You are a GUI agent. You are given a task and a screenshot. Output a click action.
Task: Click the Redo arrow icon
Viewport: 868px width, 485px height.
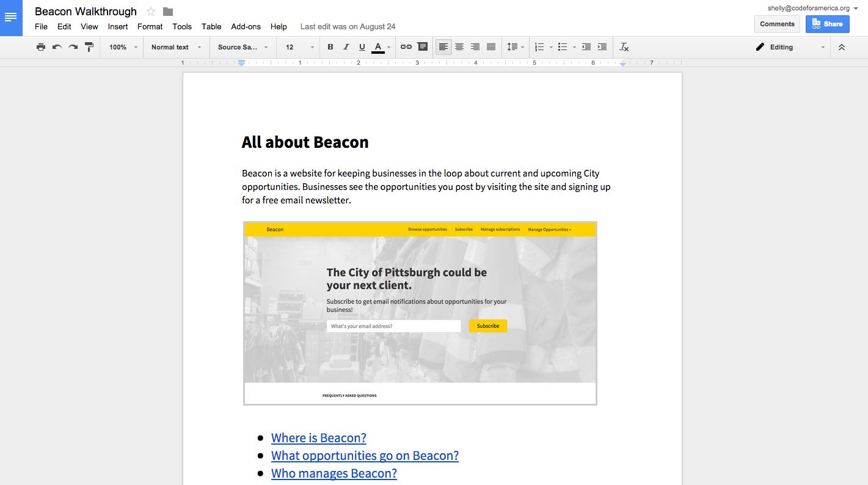click(73, 47)
